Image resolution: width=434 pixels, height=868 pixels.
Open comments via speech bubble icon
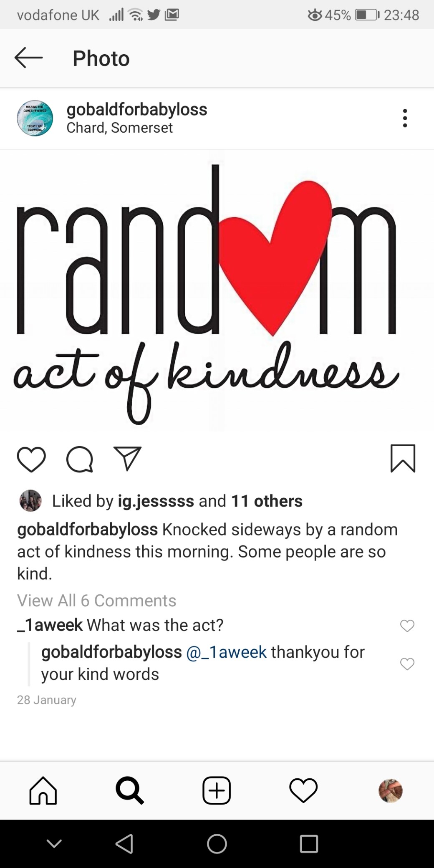coord(79,459)
